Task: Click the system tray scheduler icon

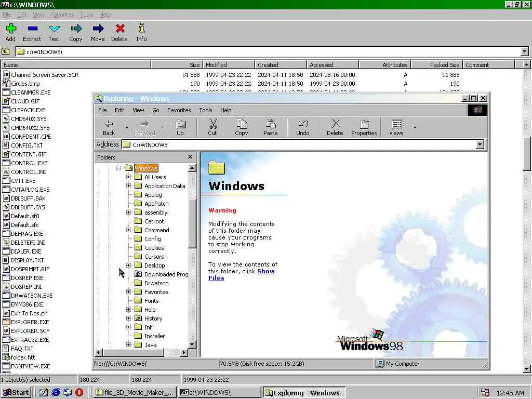Action: click(485, 393)
